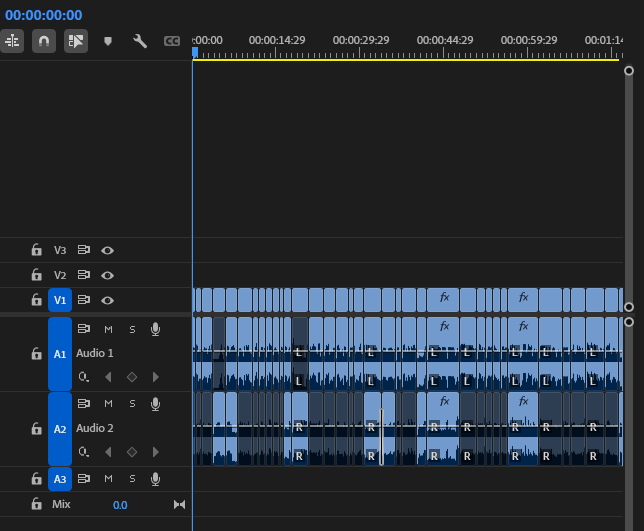The width and height of the screenshot is (644, 531).
Task: Click voice-over record microphone on Audio 1
Action: [x=155, y=329]
